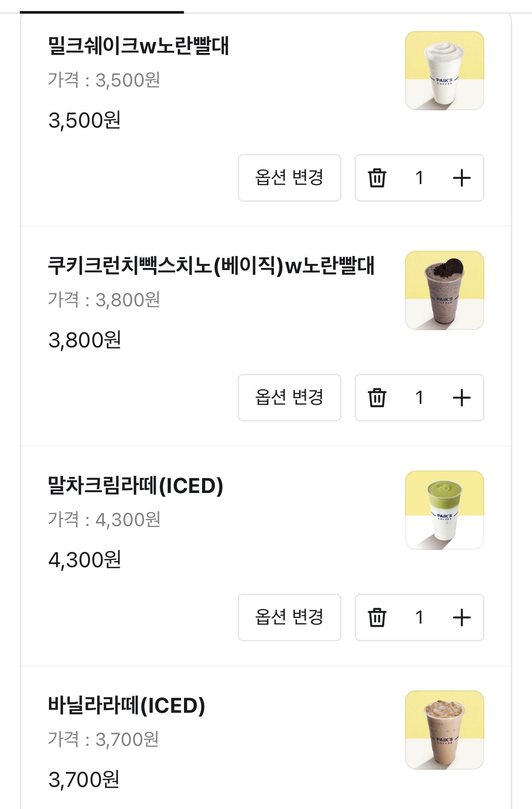Viewport: 532px width, 809px height.
Task: Click the 쿠키크런치빽스치노(베이직)w노란빨대 item name
Action: [x=211, y=266]
